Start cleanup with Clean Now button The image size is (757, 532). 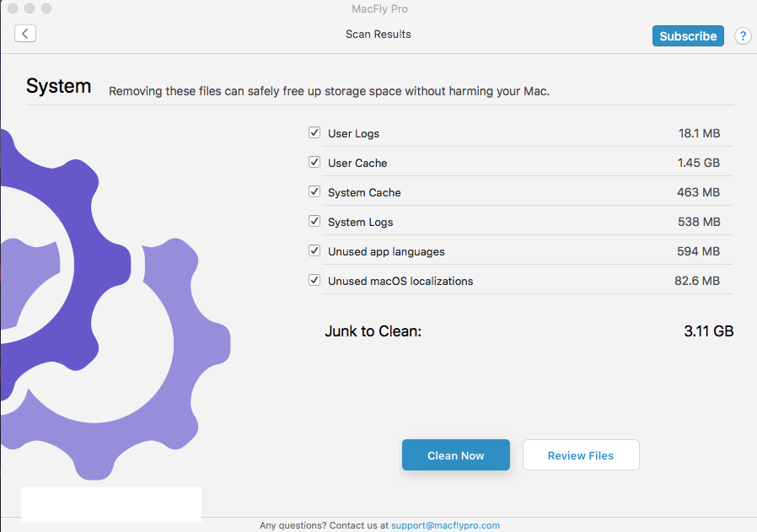point(456,454)
